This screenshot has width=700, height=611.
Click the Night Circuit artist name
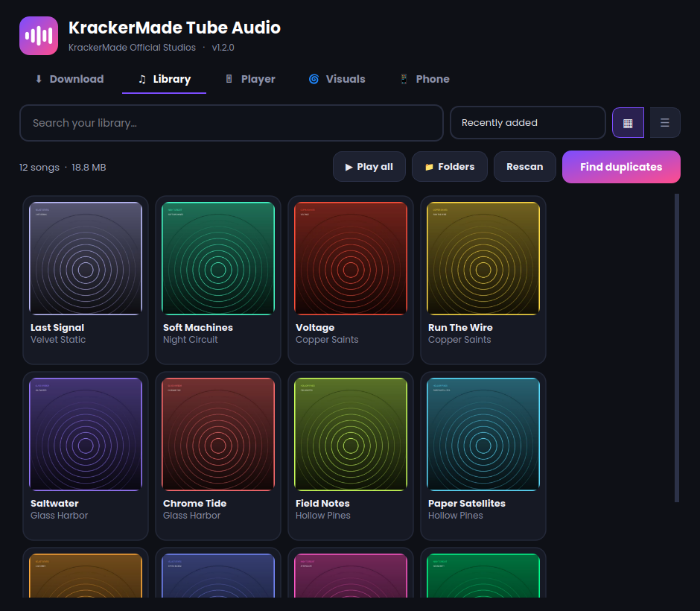(x=190, y=340)
